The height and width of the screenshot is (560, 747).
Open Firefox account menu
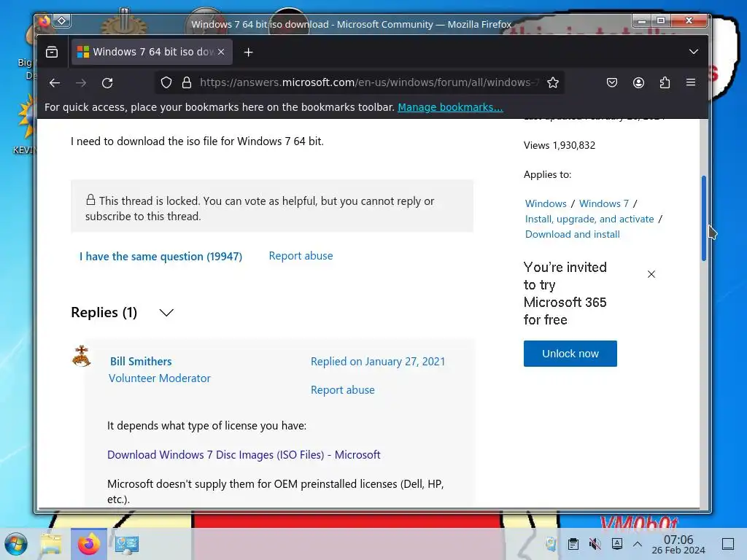(638, 83)
